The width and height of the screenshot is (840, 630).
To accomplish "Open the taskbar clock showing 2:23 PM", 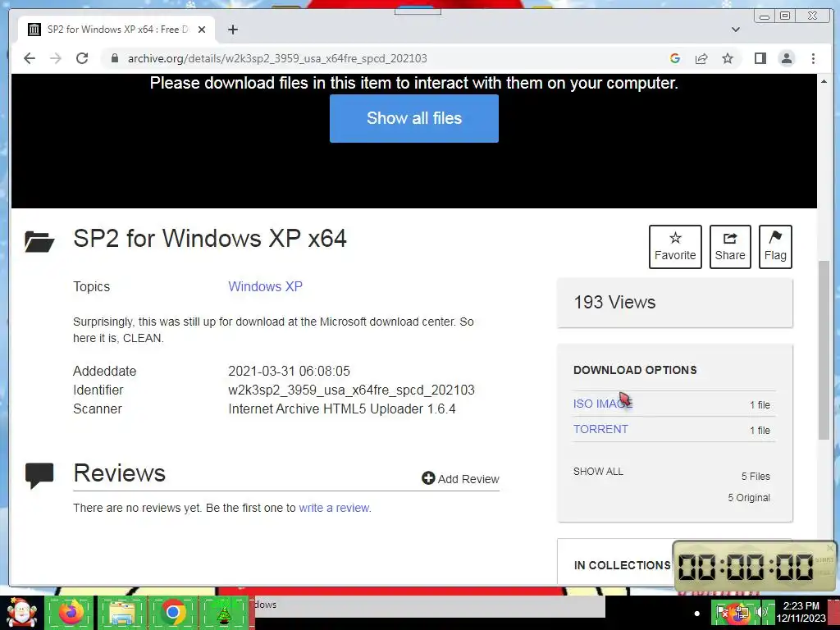I will tap(801, 612).
